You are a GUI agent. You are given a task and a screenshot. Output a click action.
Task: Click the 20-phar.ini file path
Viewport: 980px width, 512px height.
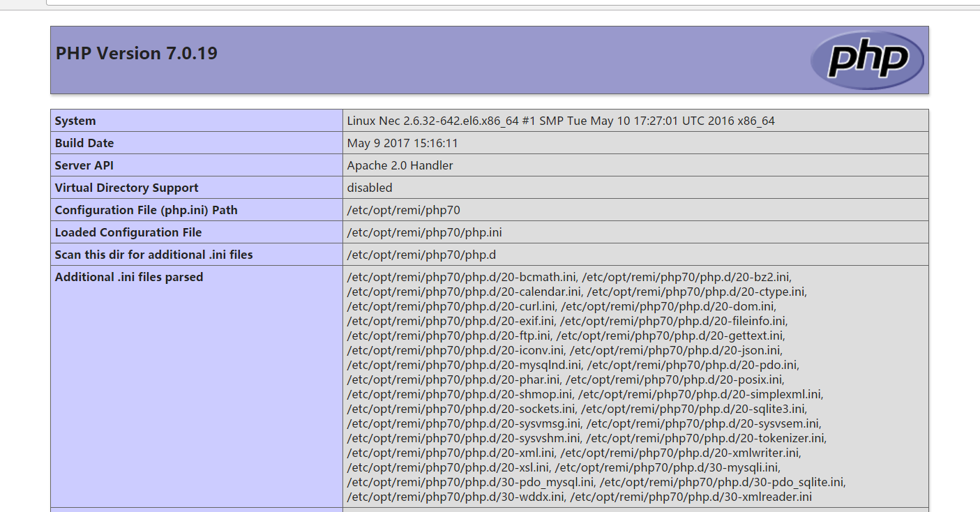click(x=453, y=379)
